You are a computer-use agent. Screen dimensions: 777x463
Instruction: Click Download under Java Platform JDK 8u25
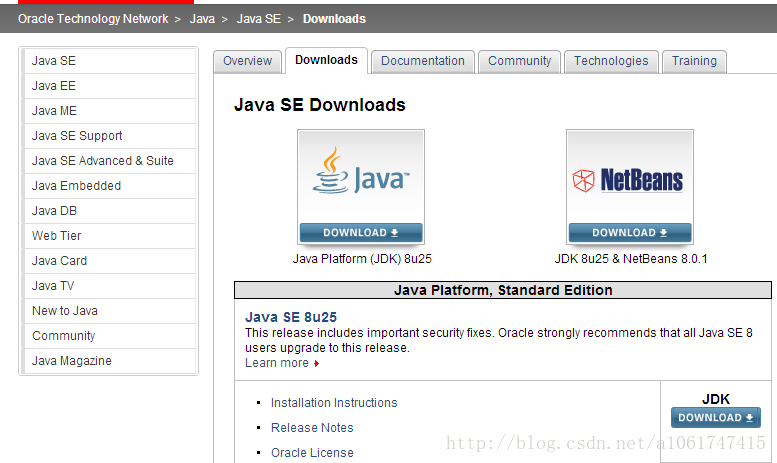[x=361, y=232]
